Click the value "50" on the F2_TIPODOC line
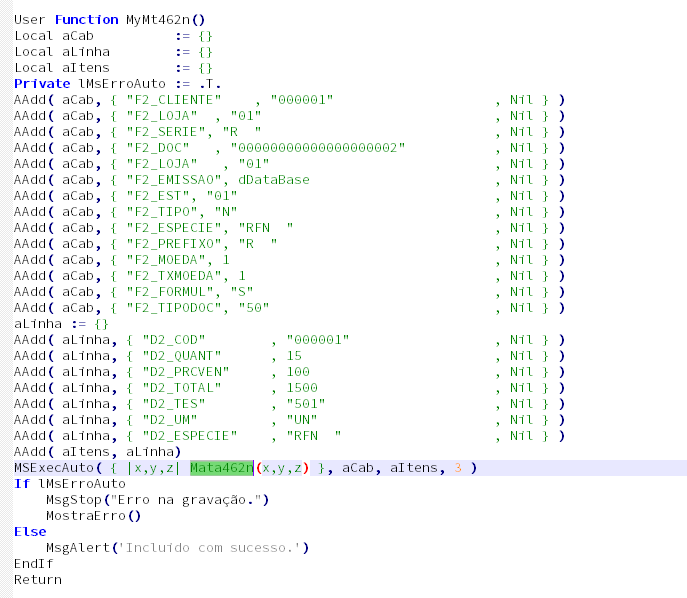The height and width of the screenshot is (598, 687). [254, 308]
